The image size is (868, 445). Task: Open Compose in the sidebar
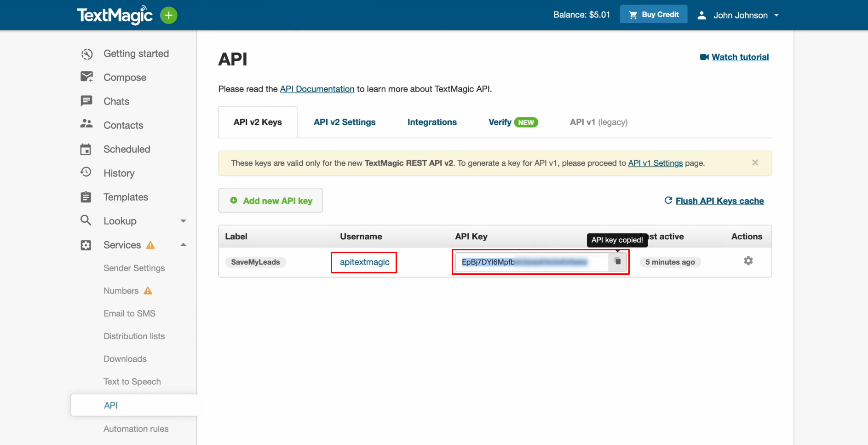(x=125, y=77)
